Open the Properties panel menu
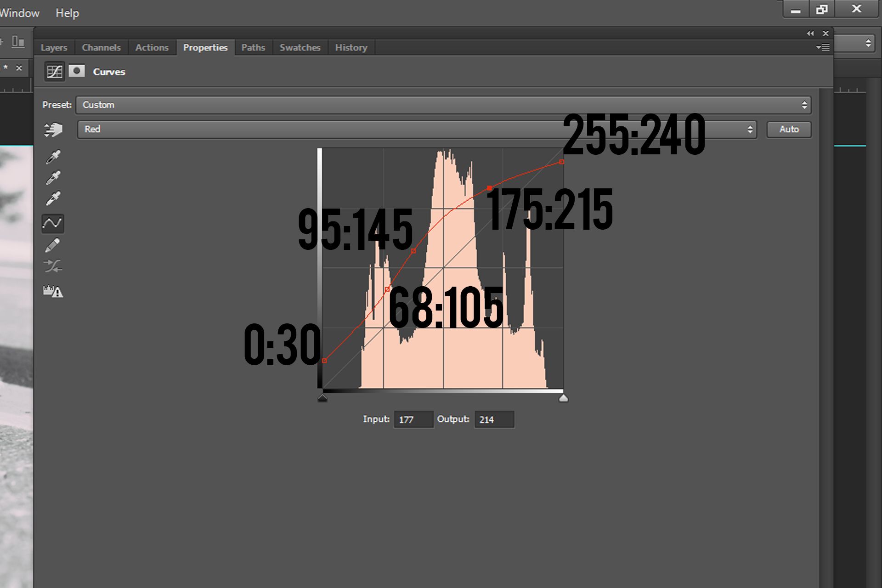The width and height of the screenshot is (882, 588). point(822,46)
